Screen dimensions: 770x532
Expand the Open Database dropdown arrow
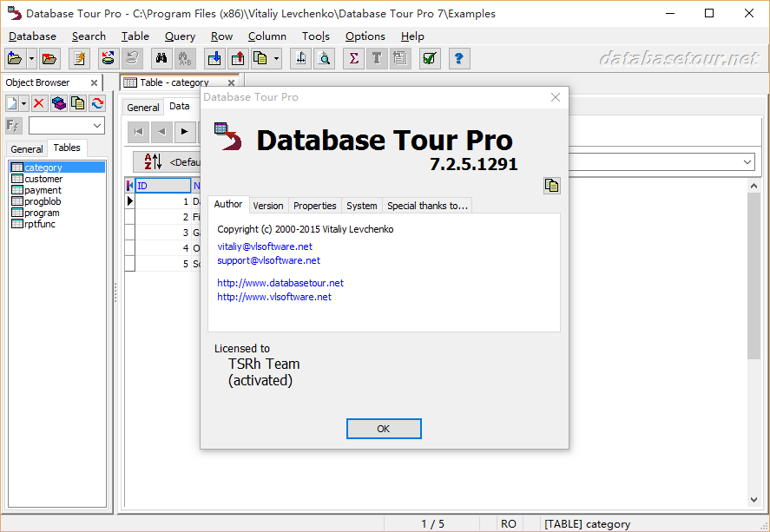(x=31, y=58)
